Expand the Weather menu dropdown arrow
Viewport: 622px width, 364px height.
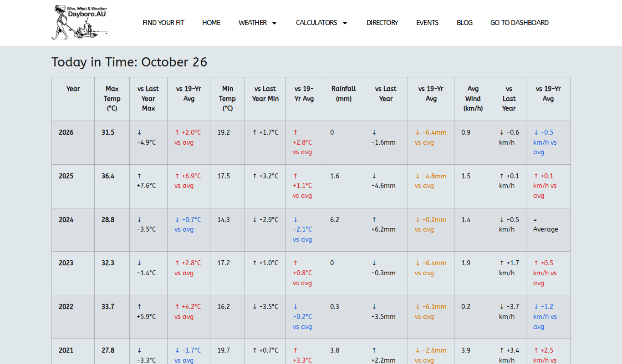pos(274,23)
